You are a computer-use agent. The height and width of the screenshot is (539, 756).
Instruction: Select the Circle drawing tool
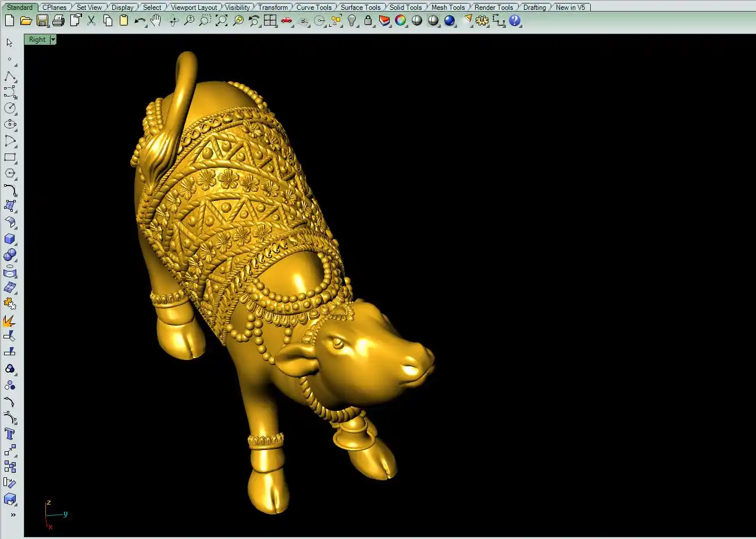10,109
